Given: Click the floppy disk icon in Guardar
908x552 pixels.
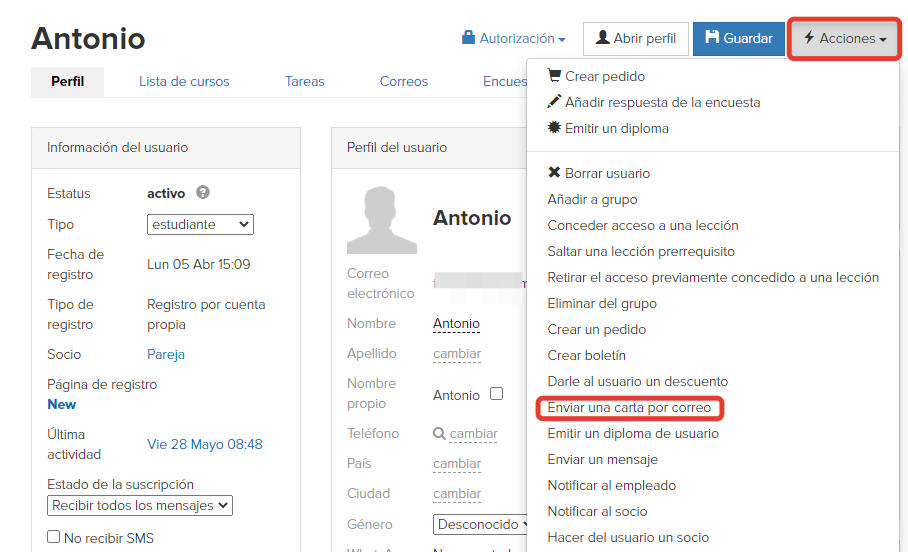Looking at the screenshot, I should (712, 38).
